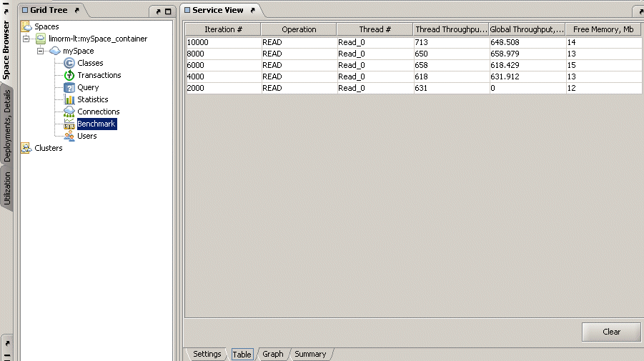Collapse the limorm-lt:mySpace_container node

pos(26,39)
